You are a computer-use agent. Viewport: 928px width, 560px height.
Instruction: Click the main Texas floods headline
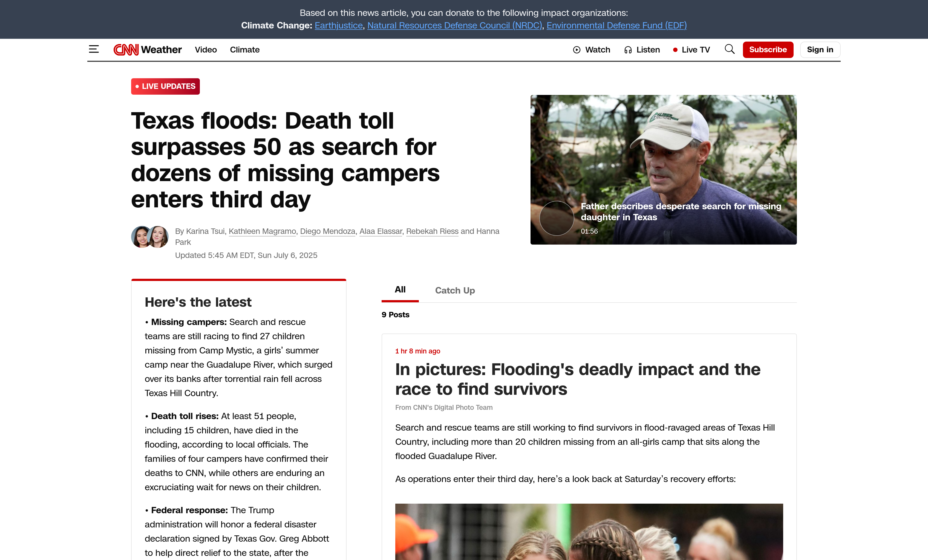click(285, 160)
